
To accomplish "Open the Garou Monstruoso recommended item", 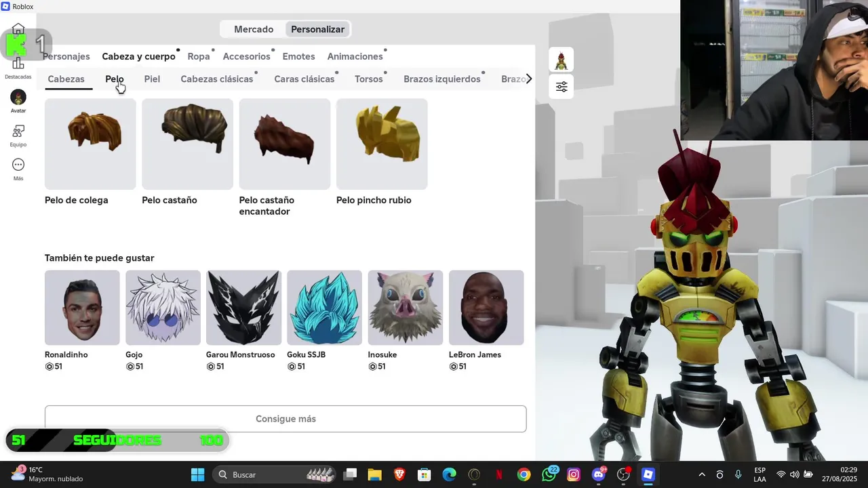I will pos(243,308).
